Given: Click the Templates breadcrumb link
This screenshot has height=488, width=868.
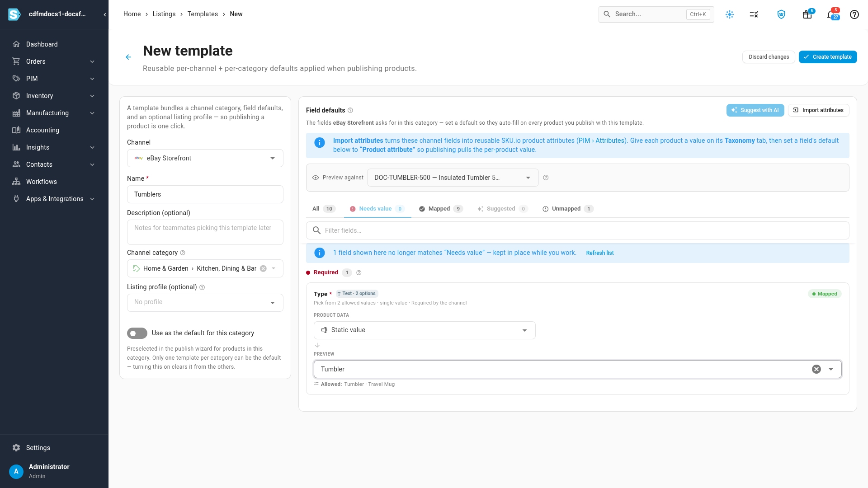Looking at the screenshot, I should tap(203, 14).
